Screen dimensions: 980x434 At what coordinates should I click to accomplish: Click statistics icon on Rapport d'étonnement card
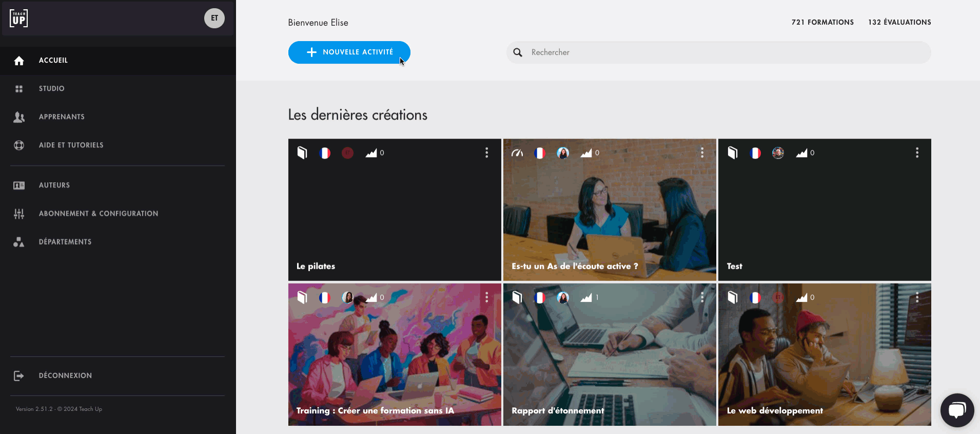tap(586, 298)
